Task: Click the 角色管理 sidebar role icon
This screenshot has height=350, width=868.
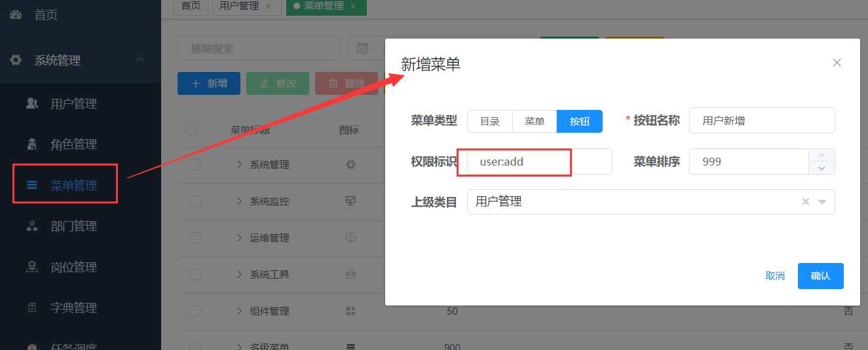Action: 31,145
